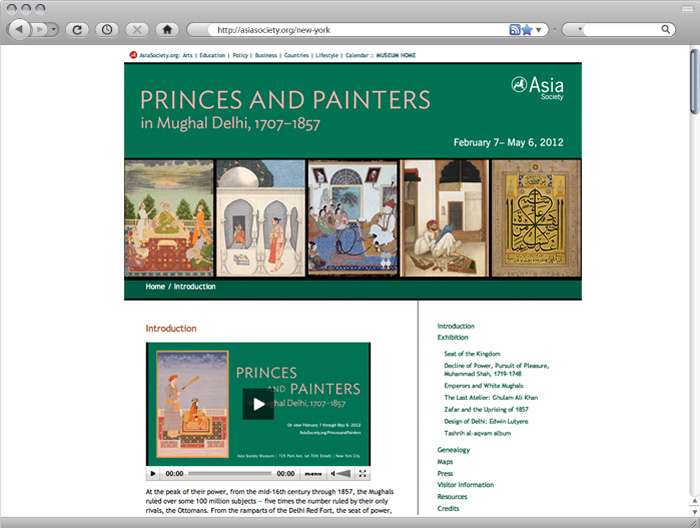Open the Press sidebar link

click(445, 473)
